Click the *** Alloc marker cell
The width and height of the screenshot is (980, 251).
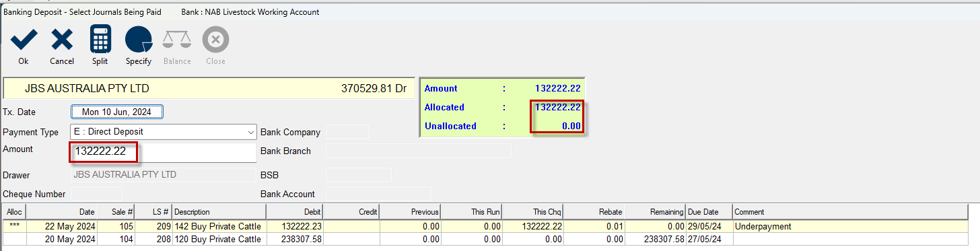[13, 227]
